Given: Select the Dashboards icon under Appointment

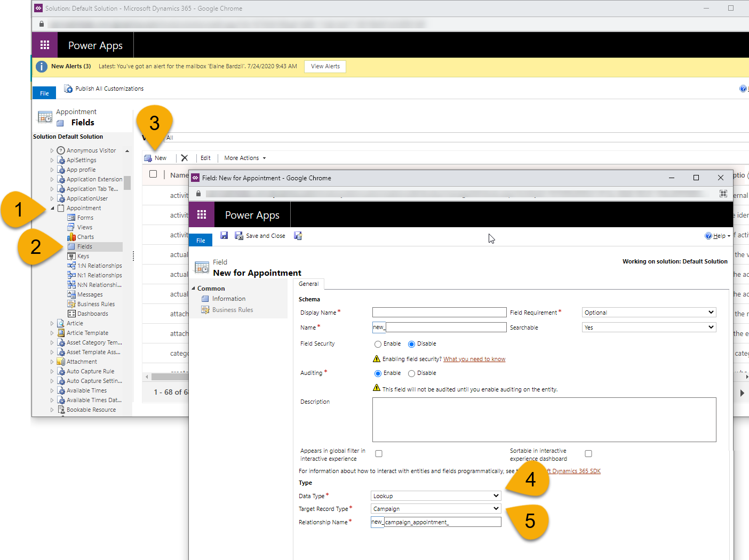Looking at the screenshot, I should pyautogui.click(x=71, y=314).
